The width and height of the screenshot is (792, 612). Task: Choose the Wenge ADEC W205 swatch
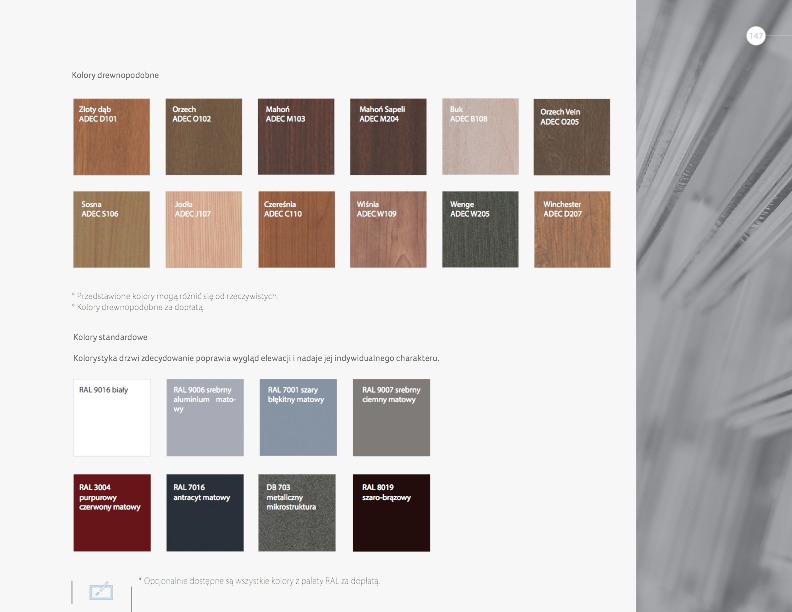[481, 230]
